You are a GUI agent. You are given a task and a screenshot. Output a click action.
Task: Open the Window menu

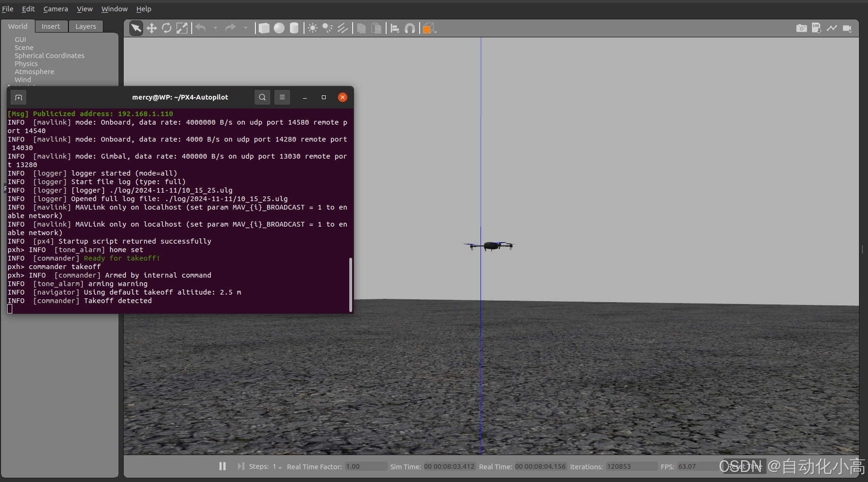coord(115,9)
